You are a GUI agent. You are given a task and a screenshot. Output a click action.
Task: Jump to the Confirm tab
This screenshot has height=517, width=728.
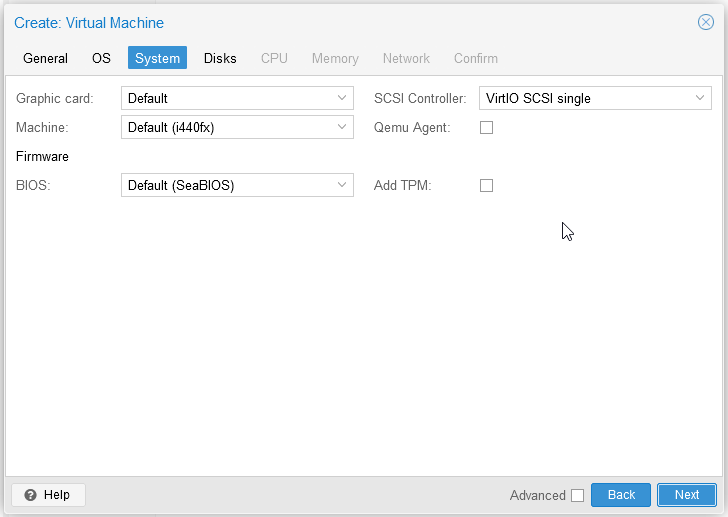pos(476,58)
